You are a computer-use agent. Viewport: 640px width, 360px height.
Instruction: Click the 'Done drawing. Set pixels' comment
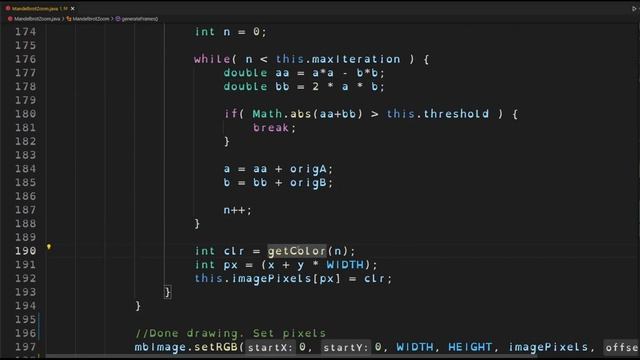[231, 333]
